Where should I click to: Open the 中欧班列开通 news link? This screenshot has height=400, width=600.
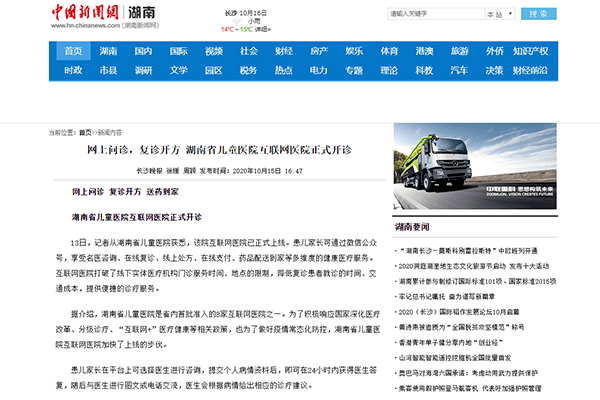pos(468,251)
